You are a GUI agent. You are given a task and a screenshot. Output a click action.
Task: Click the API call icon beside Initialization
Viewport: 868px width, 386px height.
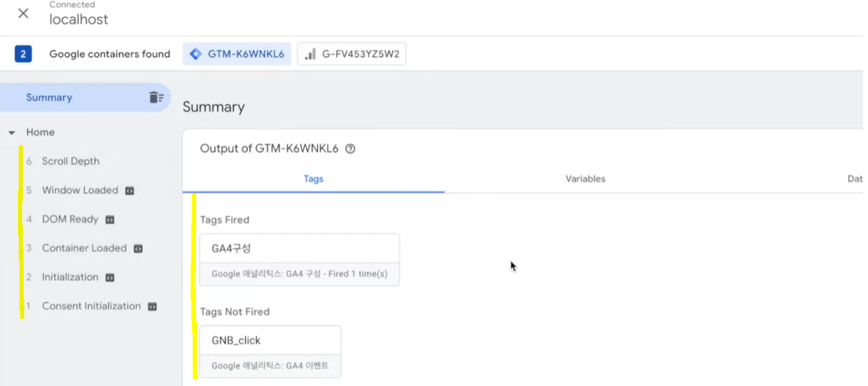point(110,277)
